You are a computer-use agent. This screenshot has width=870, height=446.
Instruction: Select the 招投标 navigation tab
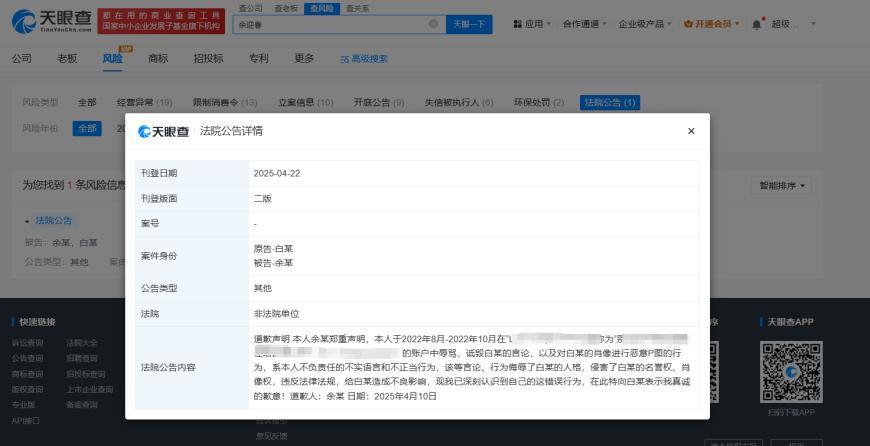point(209,58)
